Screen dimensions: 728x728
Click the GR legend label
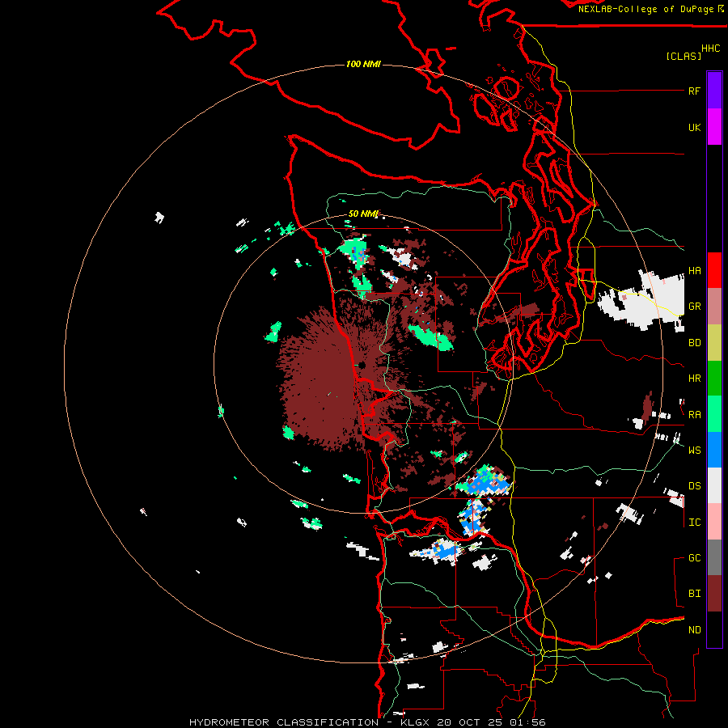point(694,307)
